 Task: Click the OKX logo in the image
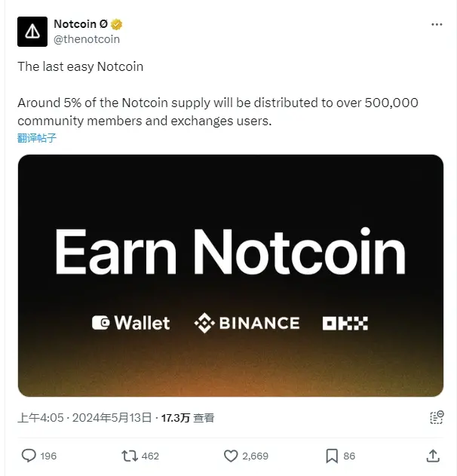[x=345, y=323]
